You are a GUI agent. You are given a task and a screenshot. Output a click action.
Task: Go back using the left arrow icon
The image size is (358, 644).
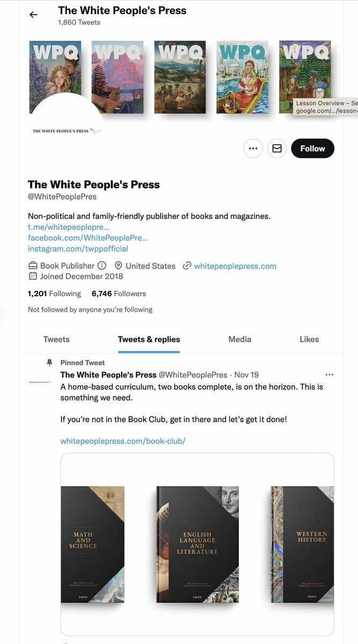[34, 14]
